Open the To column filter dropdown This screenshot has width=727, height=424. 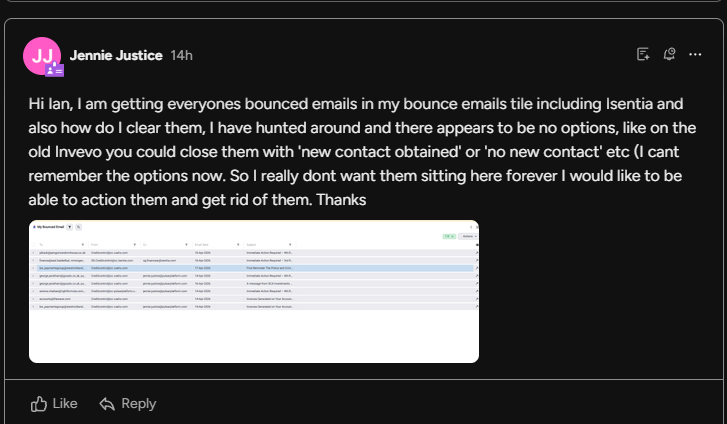click(83, 244)
